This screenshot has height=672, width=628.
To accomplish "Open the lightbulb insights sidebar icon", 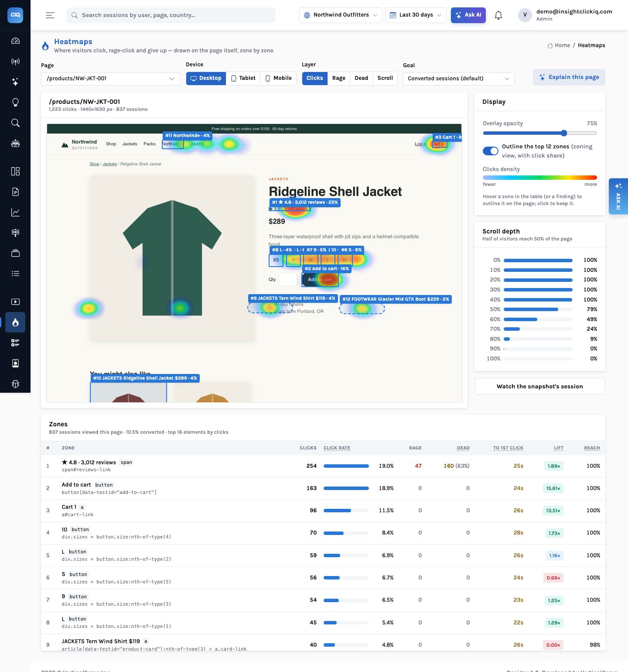I will coord(15,103).
